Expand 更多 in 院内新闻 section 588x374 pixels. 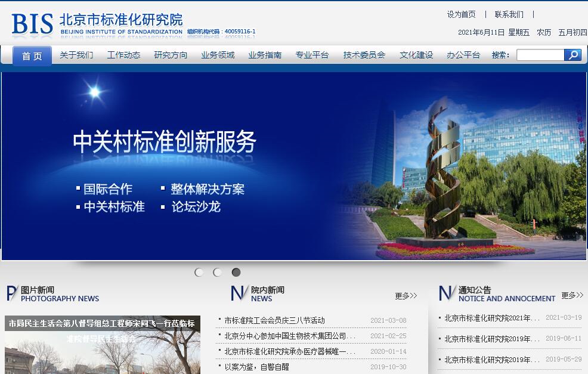(x=406, y=296)
